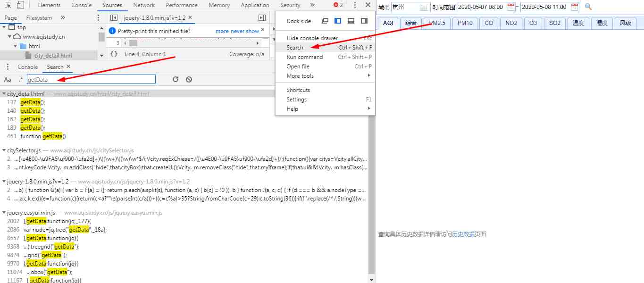
Task: Switch to the Console drawer tab
Action: 27,67
